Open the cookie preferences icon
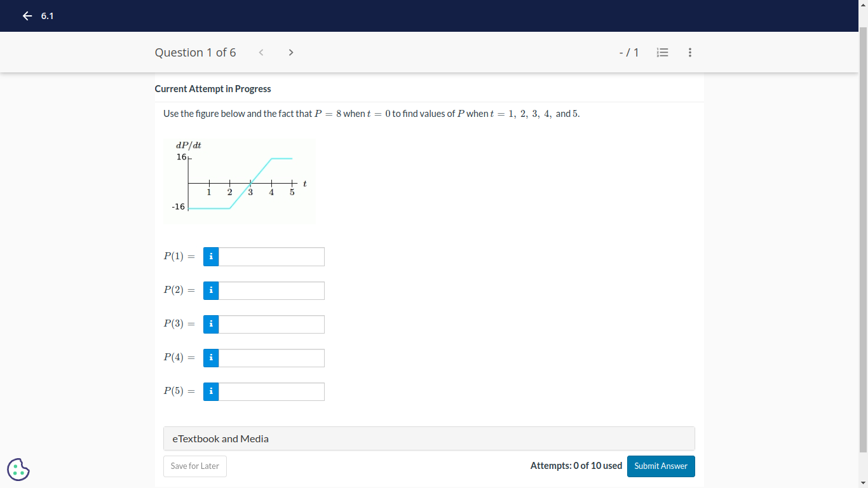This screenshot has height=488, width=868. pos(18,470)
